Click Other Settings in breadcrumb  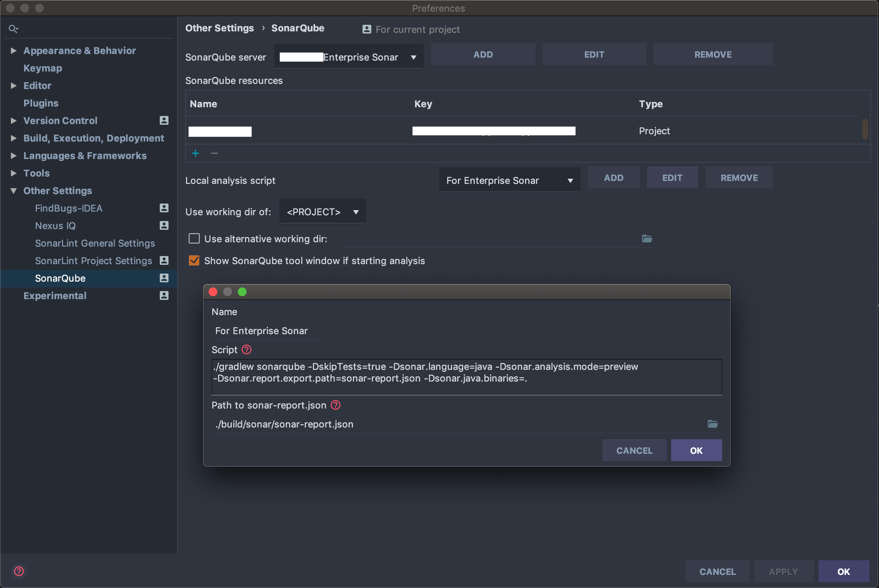pyautogui.click(x=219, y=28)
